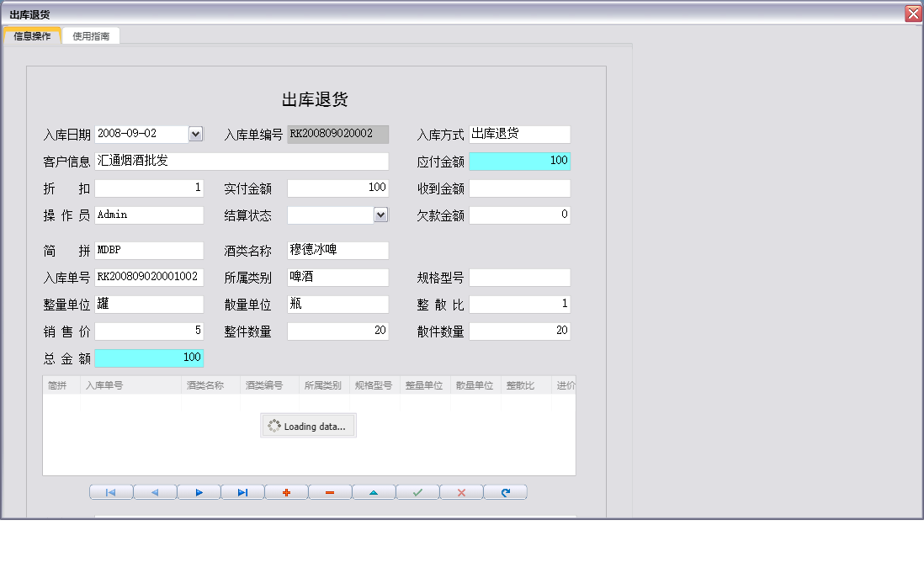Select the 销售价 input field
The height and width of the screenshot is (578, 924).
pyautogui.click(x=149, y=331)
